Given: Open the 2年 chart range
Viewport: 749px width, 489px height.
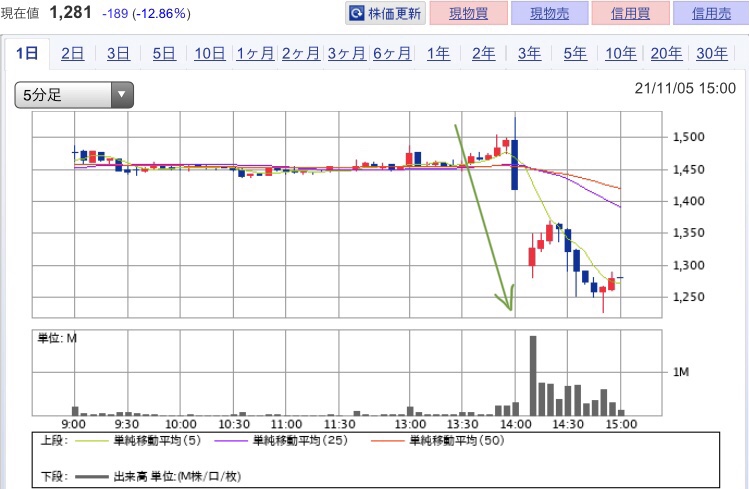Looking at the screenshot, I should pos(483,53).
